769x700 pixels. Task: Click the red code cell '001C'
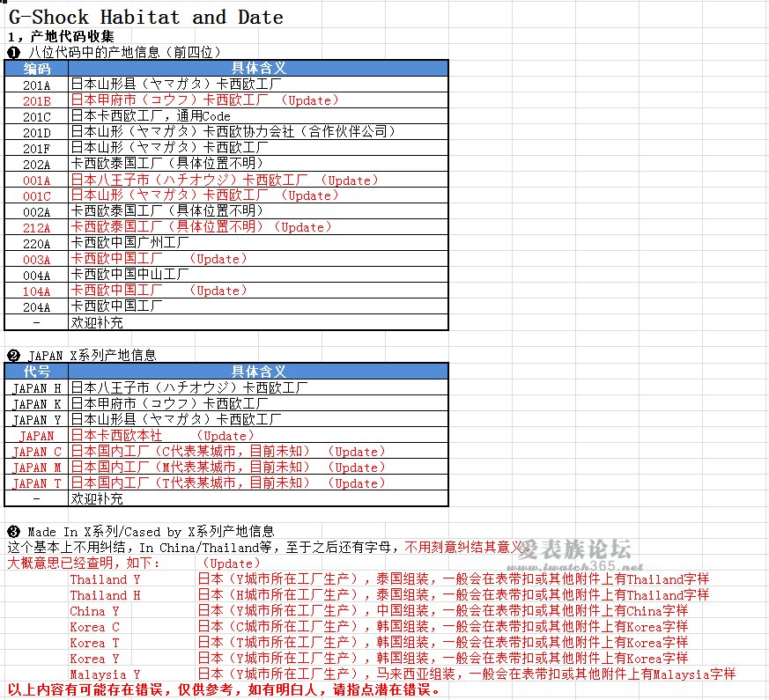36,195
